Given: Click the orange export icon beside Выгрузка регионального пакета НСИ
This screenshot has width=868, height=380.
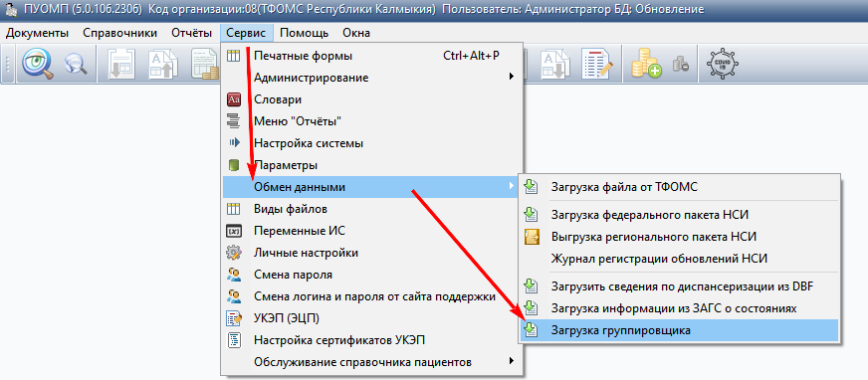Looking at the screenshot, I should [532, 237].
